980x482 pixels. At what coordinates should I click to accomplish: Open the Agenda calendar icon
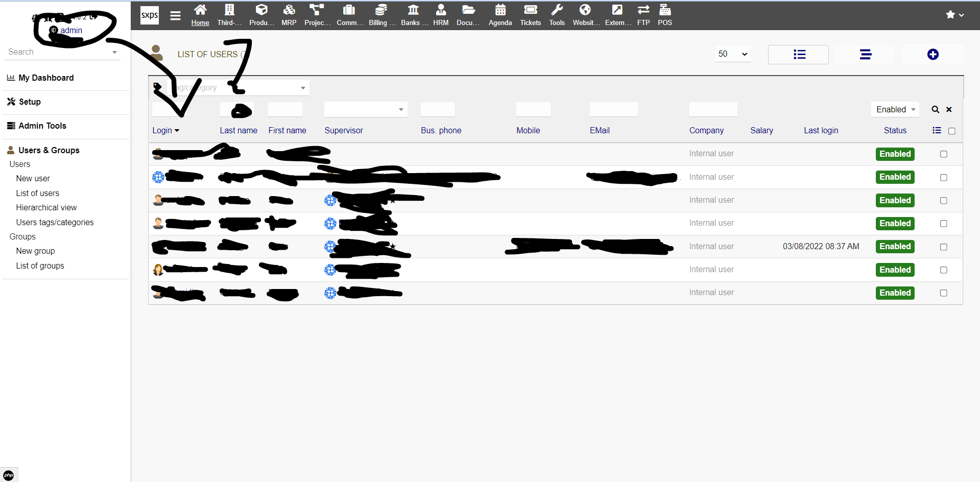500,10
